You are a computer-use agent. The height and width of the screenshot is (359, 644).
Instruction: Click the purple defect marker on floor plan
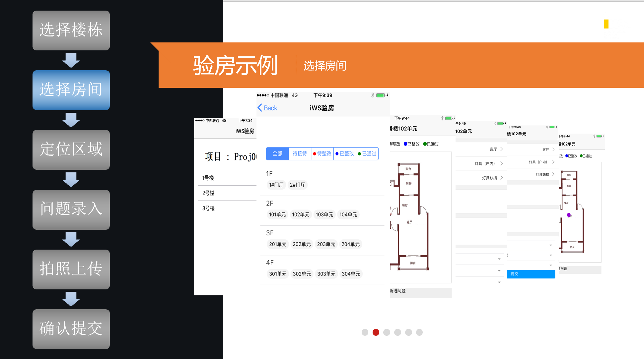pos(569,215)
